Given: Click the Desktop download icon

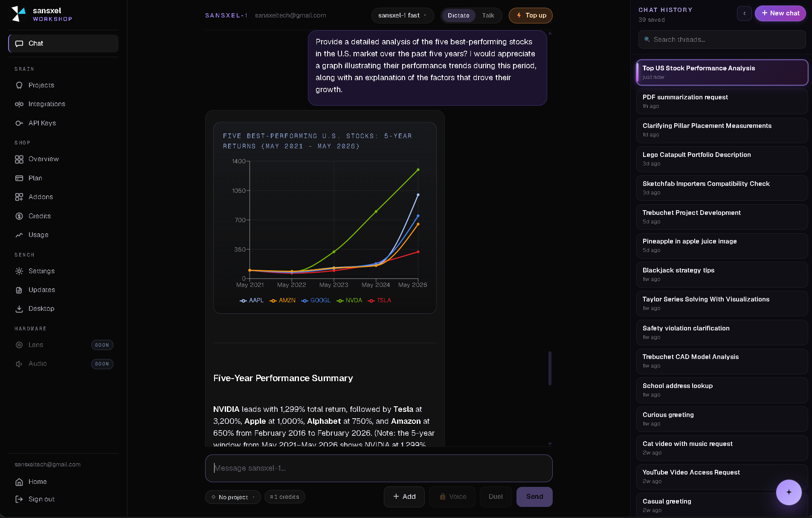Looking at the screenshot, I should [x=19, y=309].
